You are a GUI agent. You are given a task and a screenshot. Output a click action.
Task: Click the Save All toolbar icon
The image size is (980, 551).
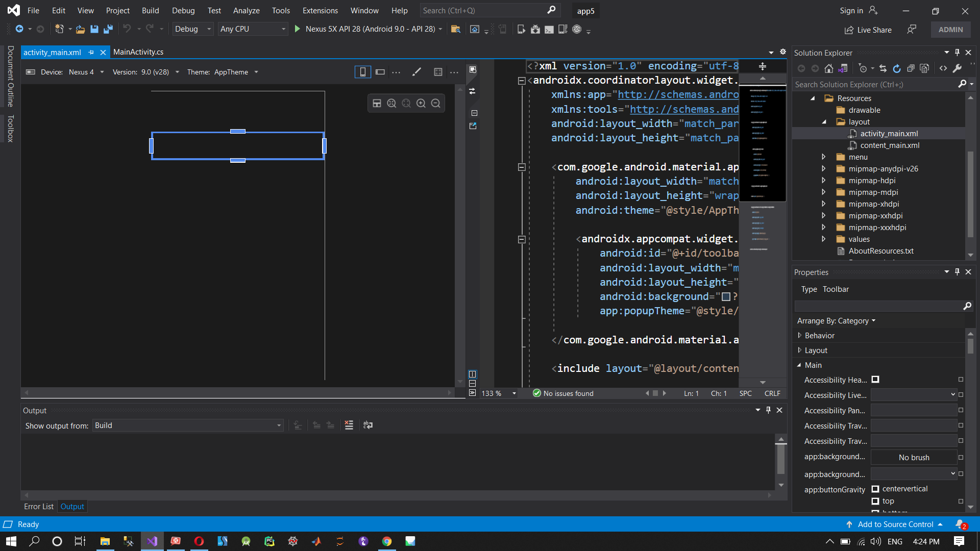pos(108,29)
